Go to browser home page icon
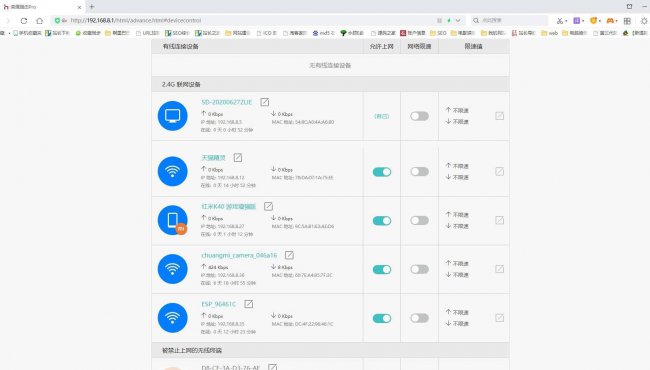This screenshot has height=370, width=650. tap(39, 20)
